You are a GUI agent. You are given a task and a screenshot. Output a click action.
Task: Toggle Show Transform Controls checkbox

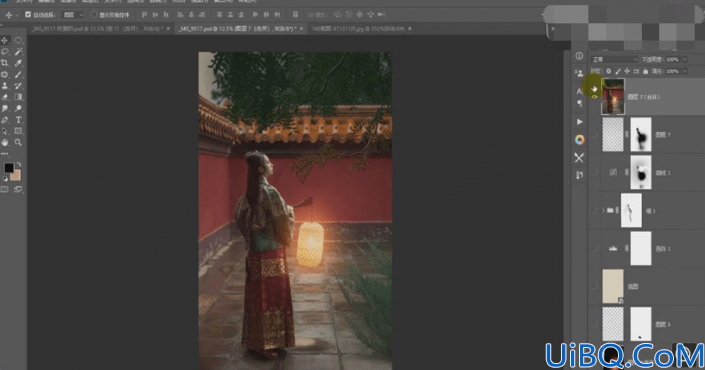[x=94, y=14]
